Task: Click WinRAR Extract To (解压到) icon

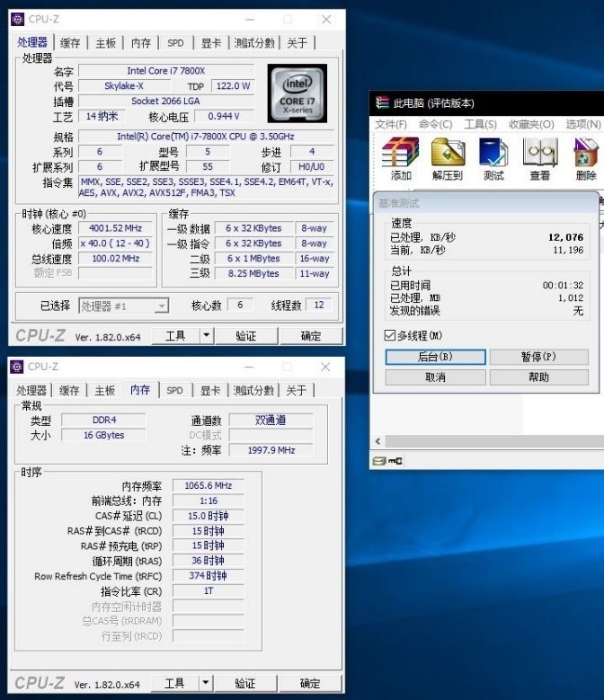Action: pyautogui.click(x=448, y=158)
